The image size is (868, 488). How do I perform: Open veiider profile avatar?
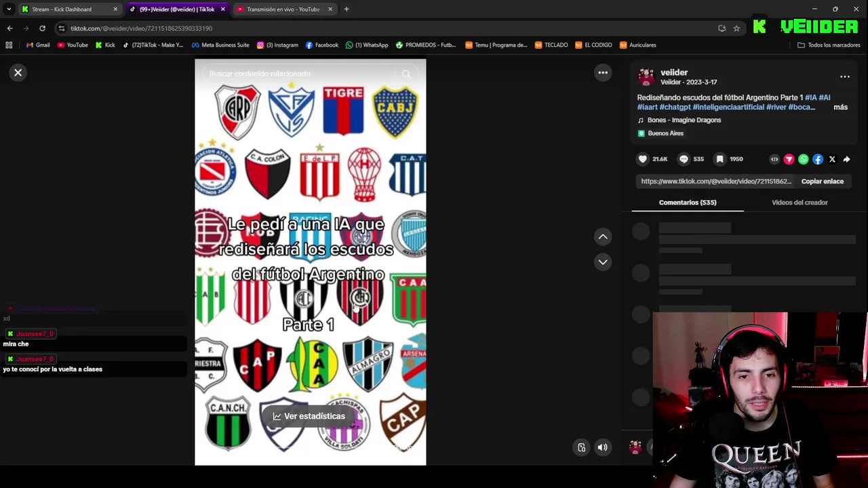[646, 77]
